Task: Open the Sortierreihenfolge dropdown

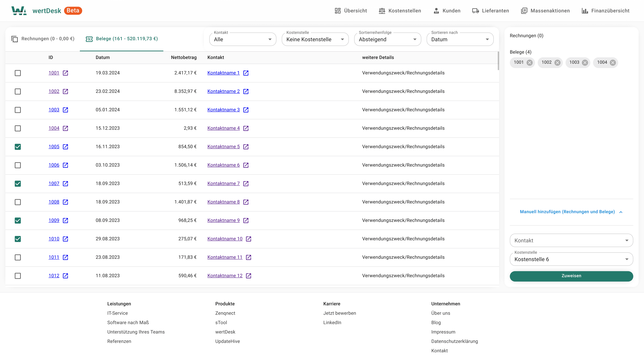Action: pyautogui.click(x=387, y=40)
